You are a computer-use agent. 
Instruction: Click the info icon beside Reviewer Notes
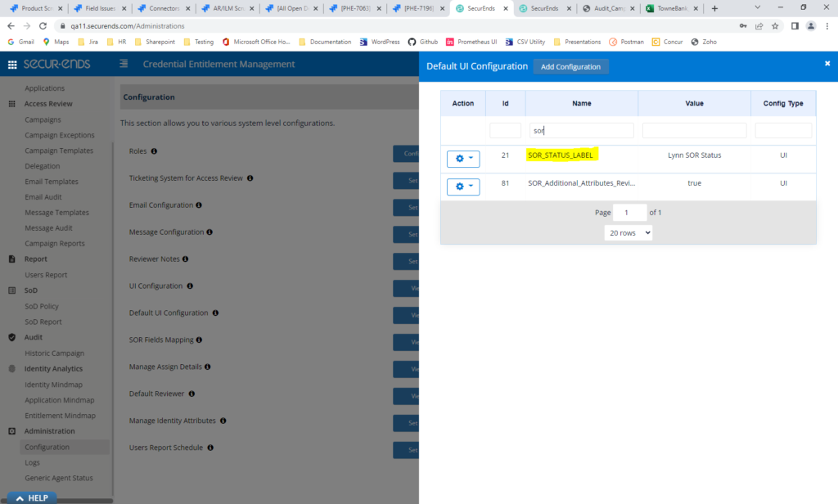(x=186, y=259)
